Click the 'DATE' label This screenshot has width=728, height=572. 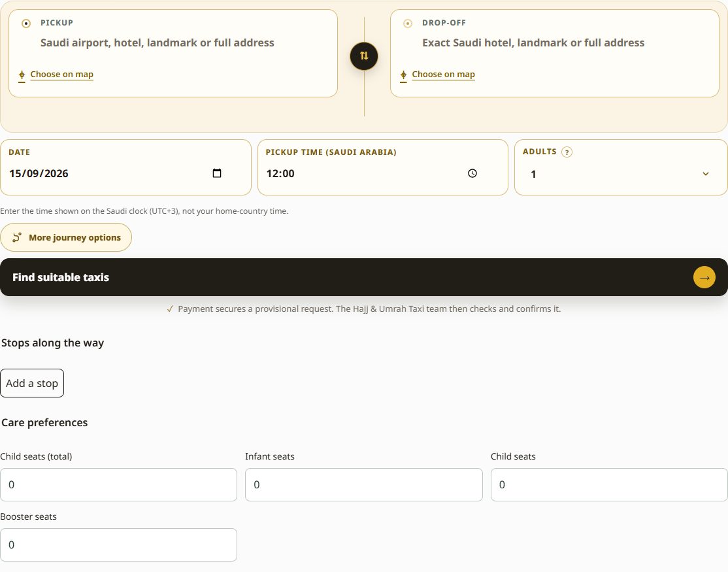[20, 152]
